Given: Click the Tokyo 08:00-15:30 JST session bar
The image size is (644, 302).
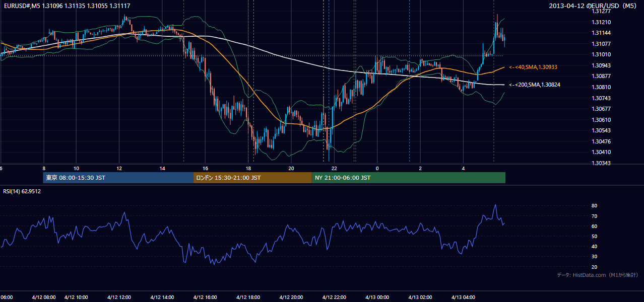Looking at the screenshot, I should pyautogui.click(x=118, y=178).
